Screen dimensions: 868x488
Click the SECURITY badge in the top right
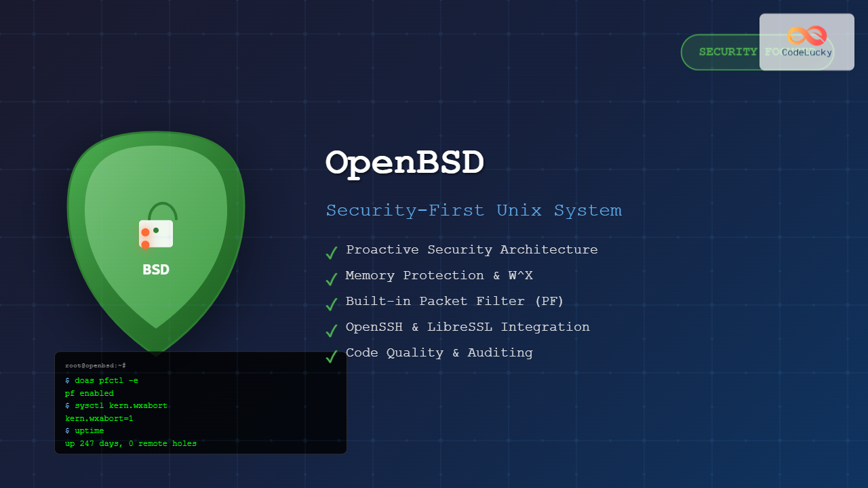point(720,52)
